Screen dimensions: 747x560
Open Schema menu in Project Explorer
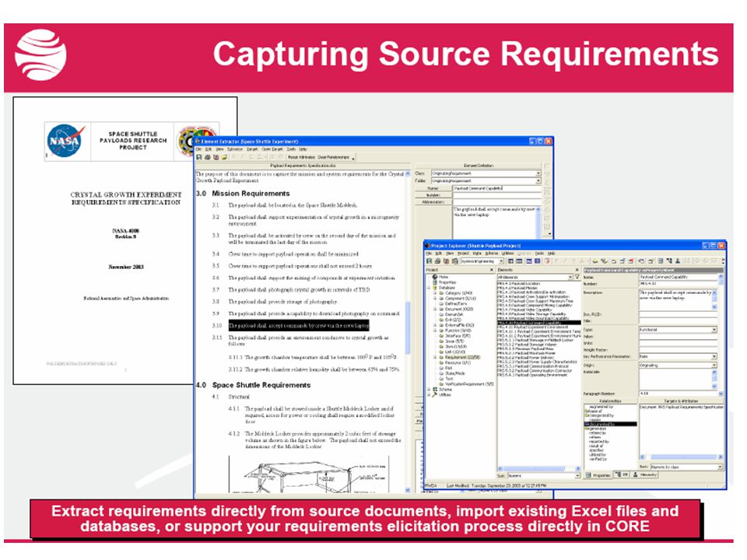[x=491, y=254]
